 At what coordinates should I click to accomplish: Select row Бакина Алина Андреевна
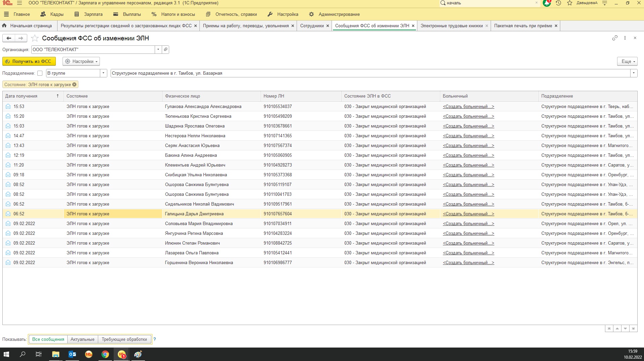click(320, 155)
